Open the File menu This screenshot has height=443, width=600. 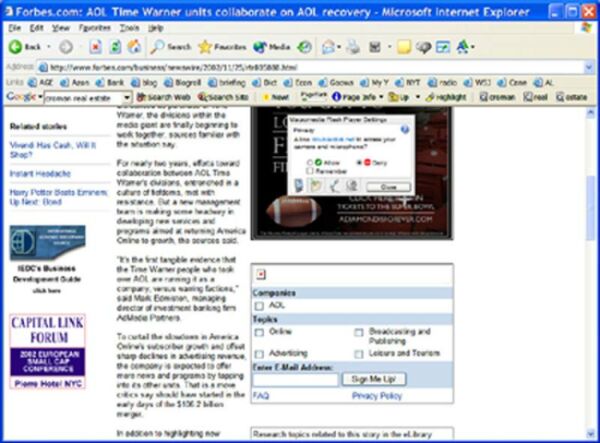[x=15, y=28]
